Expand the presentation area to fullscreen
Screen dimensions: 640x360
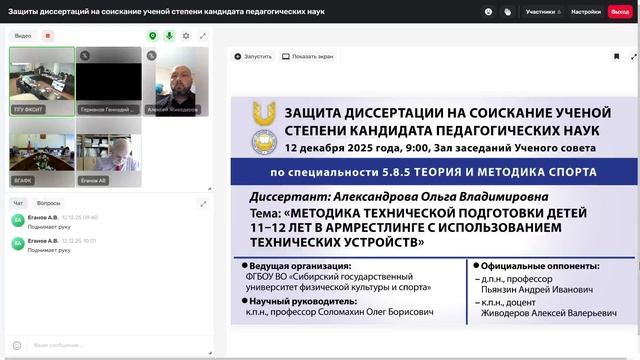click(633, 57)
